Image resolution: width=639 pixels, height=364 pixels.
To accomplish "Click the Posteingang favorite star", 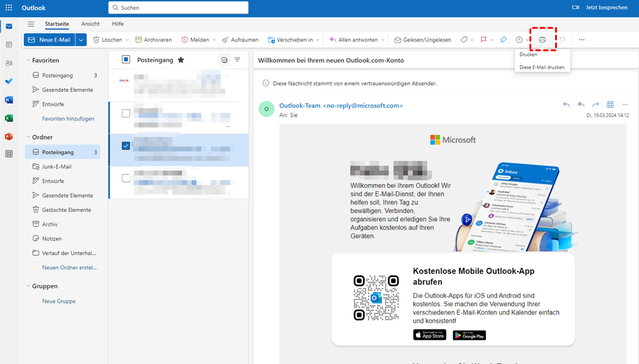I will pos(181,60).
